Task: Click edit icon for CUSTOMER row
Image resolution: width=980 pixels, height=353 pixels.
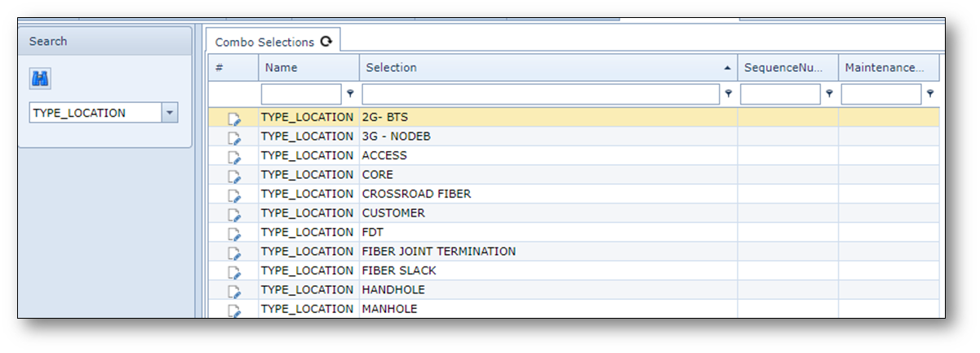Action: (234, 214)
